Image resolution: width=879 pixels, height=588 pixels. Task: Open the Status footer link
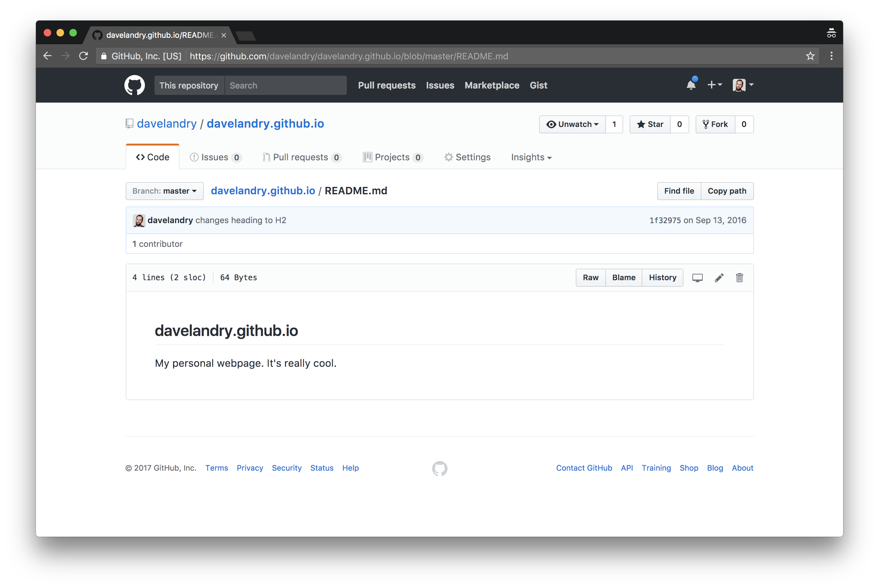(322, 468)
